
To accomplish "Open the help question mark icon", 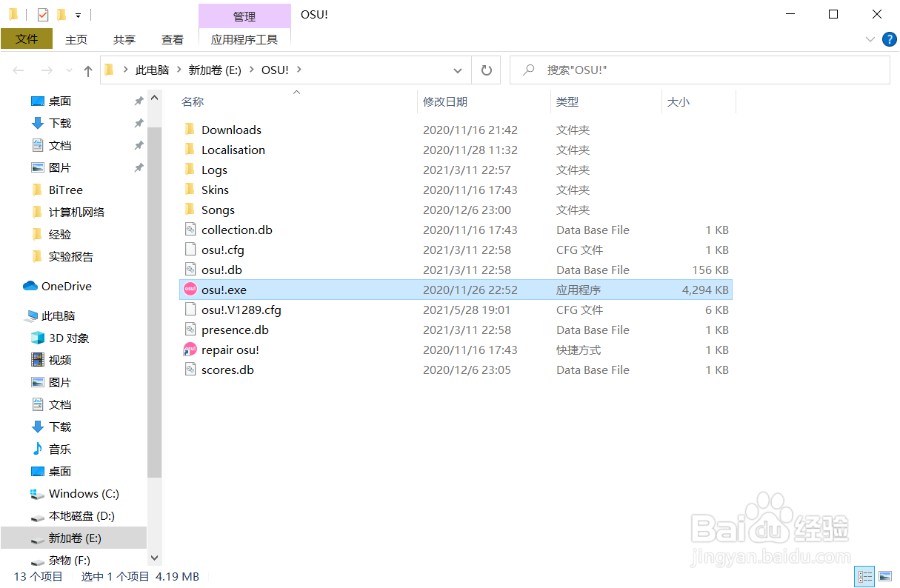I will pos(889,39).
